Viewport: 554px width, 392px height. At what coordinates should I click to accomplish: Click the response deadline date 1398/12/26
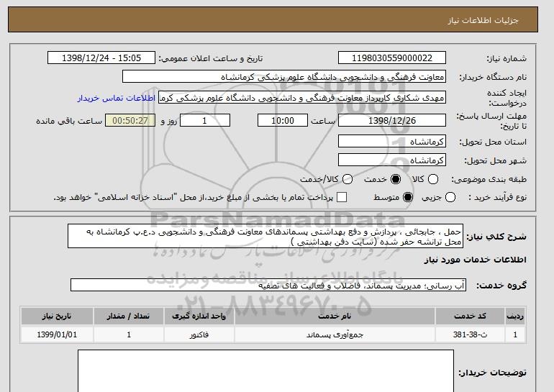[392, 120]
